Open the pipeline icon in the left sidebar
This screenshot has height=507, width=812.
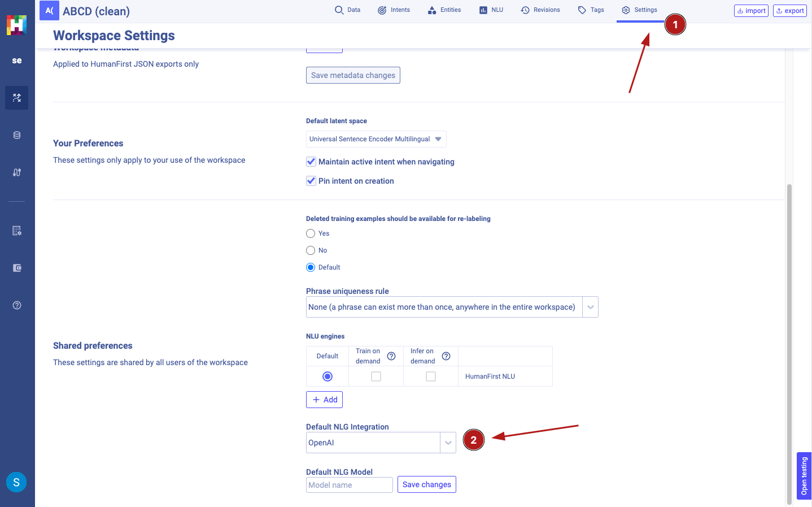pyautogui.click(x=17, y=172)
